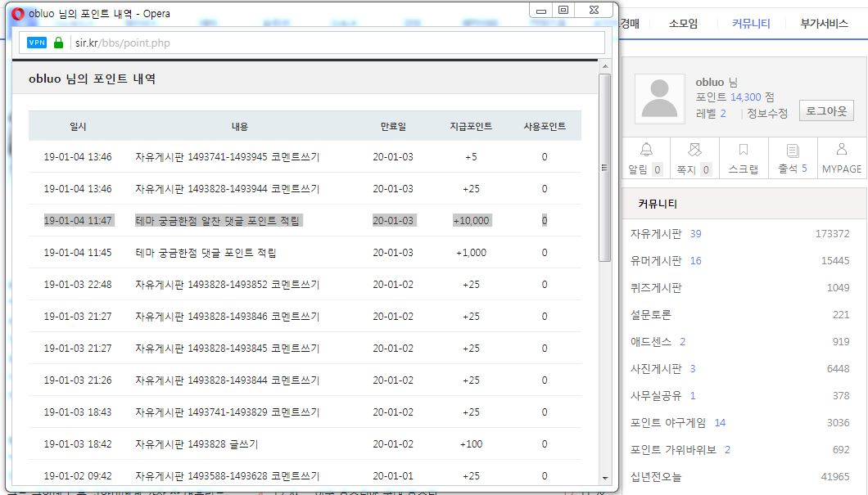Click the green padlock security icon

58,43
